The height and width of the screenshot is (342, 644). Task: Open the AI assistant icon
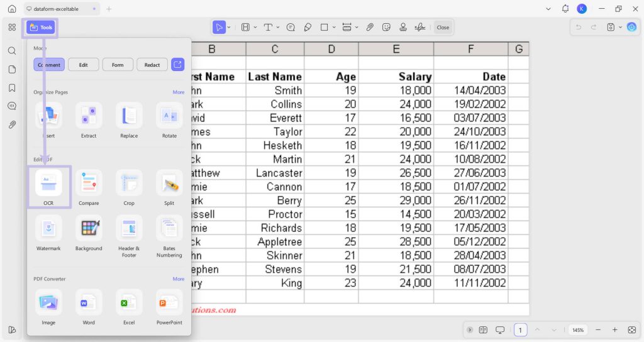[631, 28]
